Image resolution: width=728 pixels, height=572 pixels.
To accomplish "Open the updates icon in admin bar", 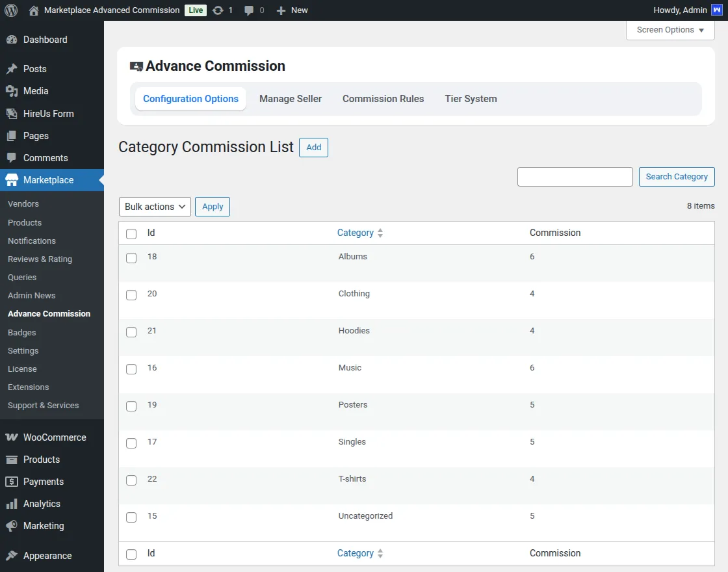I will click(218, 10).
